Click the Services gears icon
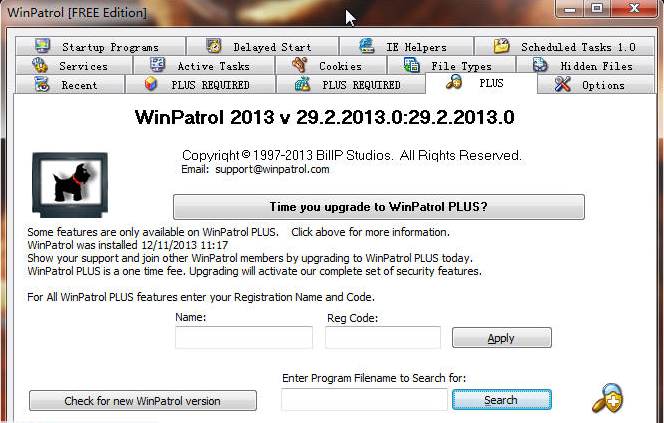Screen dimensions: 664x423 click(x=40, y=65)
